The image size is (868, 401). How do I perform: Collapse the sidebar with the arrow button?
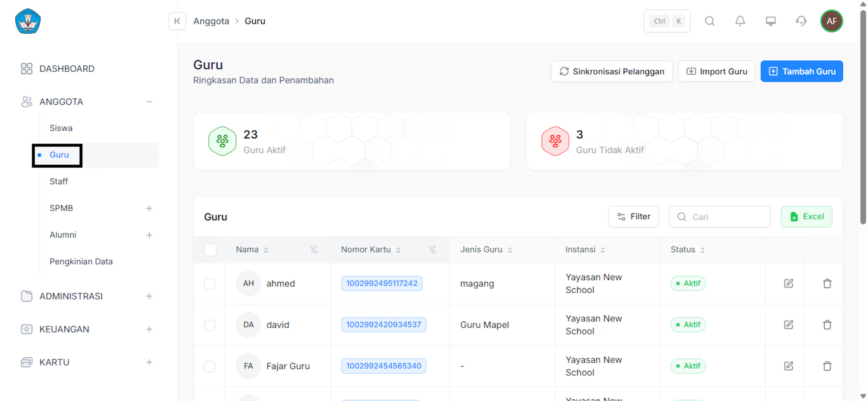click(x=177, y=21)
